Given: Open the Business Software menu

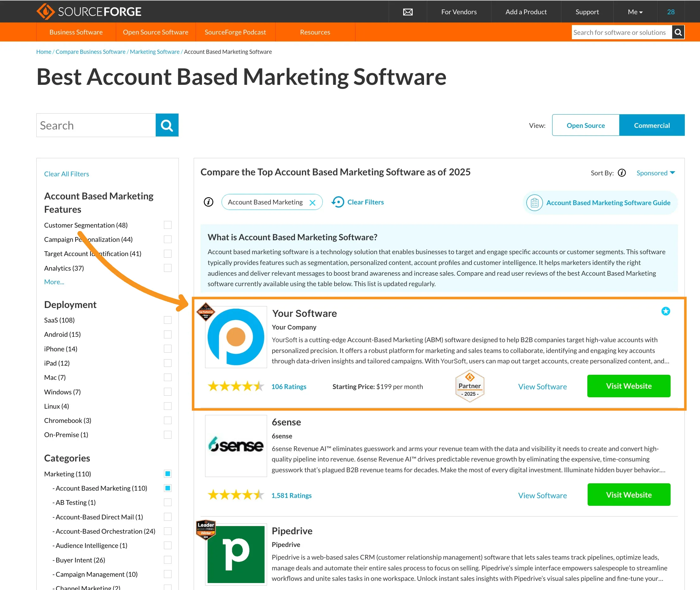Looking at the screenshot, I should (x=76, y=32).
